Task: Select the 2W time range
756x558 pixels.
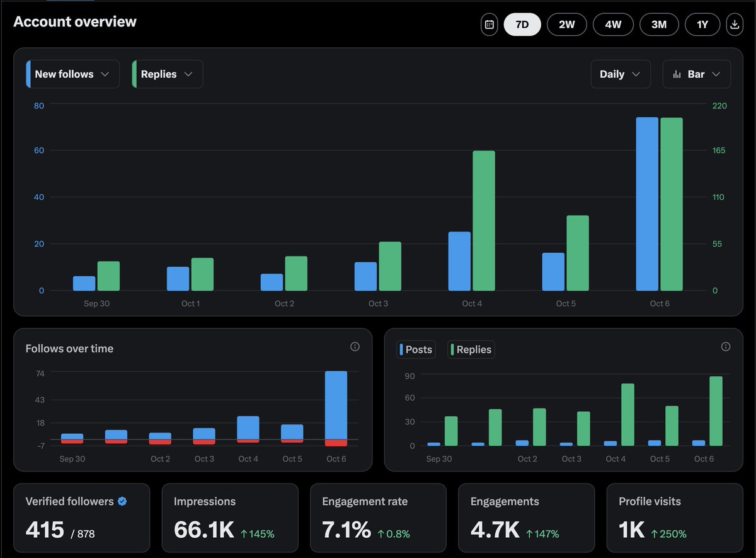Action: click(567, 25)
